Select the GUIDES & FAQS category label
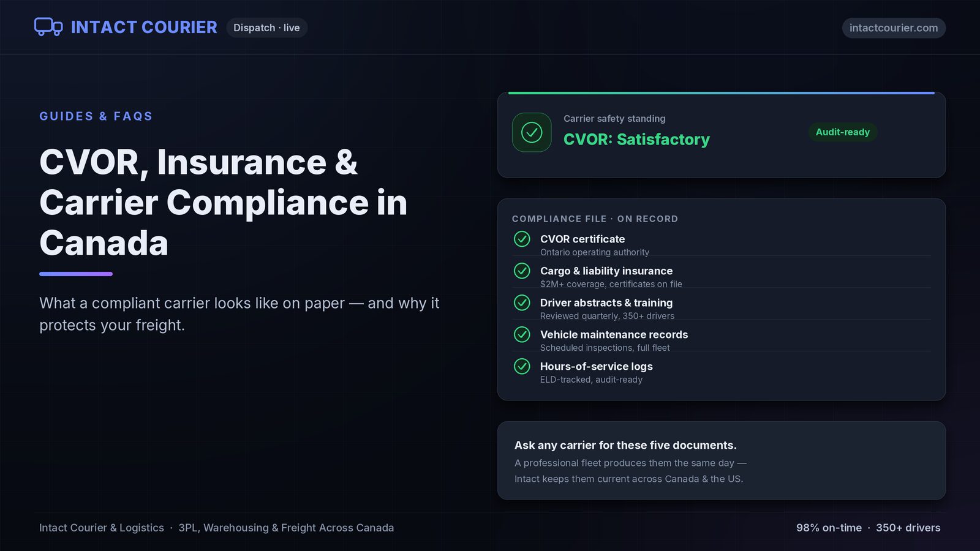Image resolution: width=980 pixels, height=551 pixels. 96,116
